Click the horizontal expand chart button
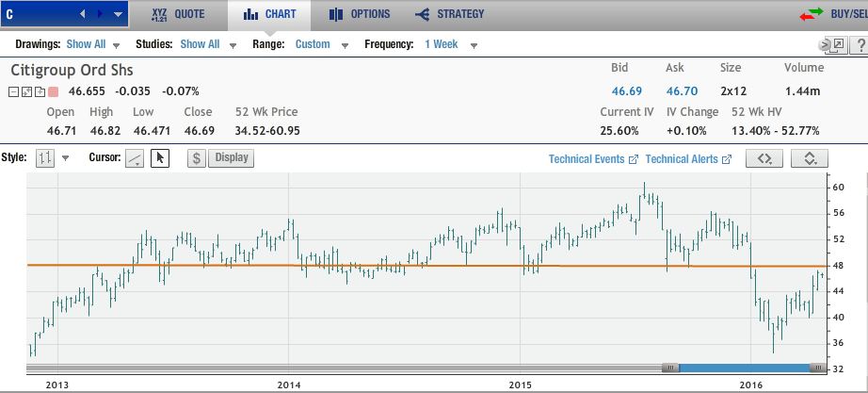Viewport: 868px width, 393px height. pos(764,158)
